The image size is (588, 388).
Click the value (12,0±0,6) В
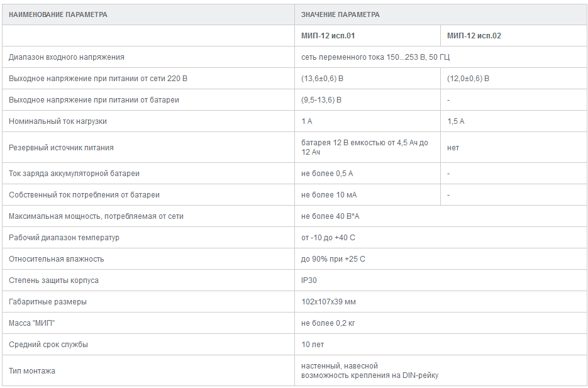(x=468, y=79)
